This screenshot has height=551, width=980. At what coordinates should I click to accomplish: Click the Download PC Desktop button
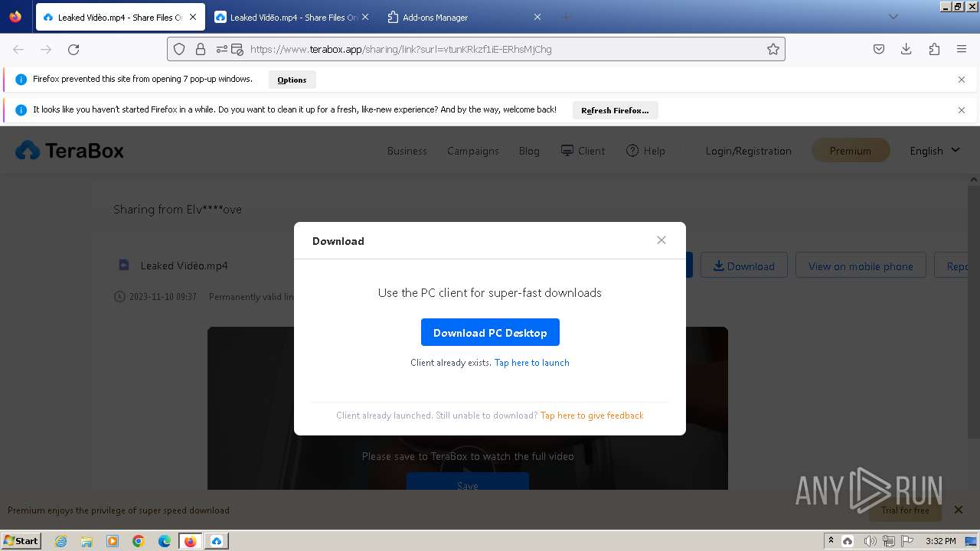(490, 332)
